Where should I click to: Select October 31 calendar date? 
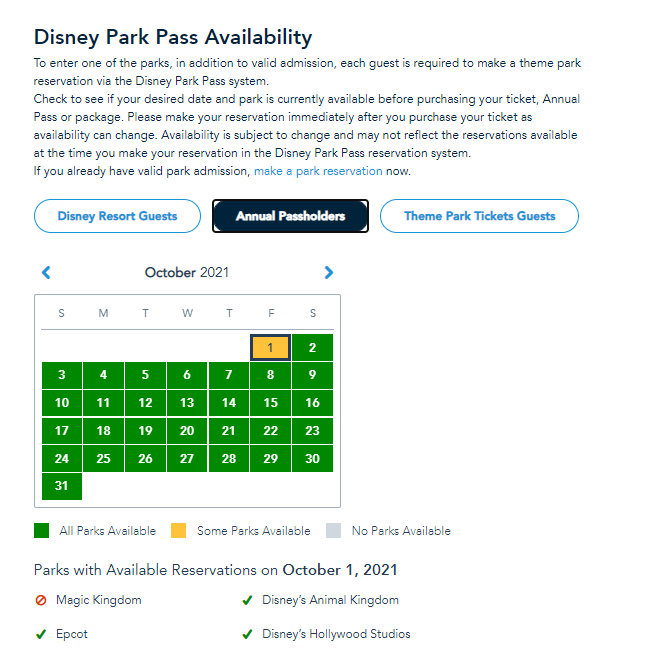(x=62, y=486)
